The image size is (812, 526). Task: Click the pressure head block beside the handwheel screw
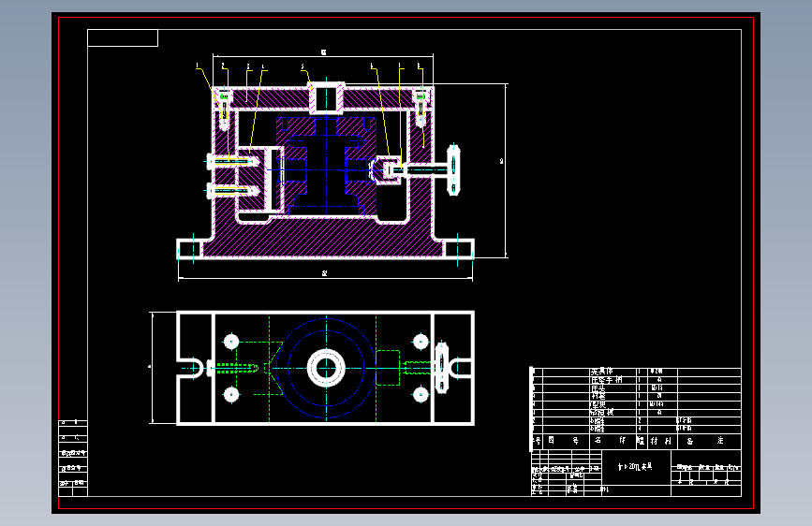tap(388, 169)
